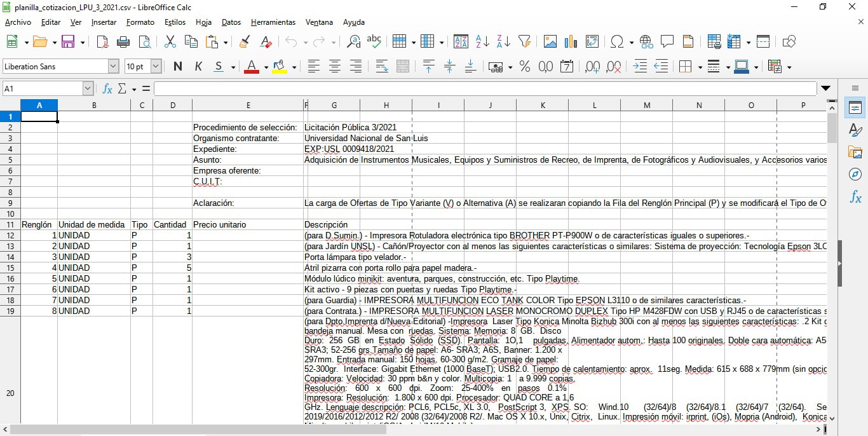868x436 pixels.
Task: Sort the column in descending order
Action: click(x=503, y=42)
